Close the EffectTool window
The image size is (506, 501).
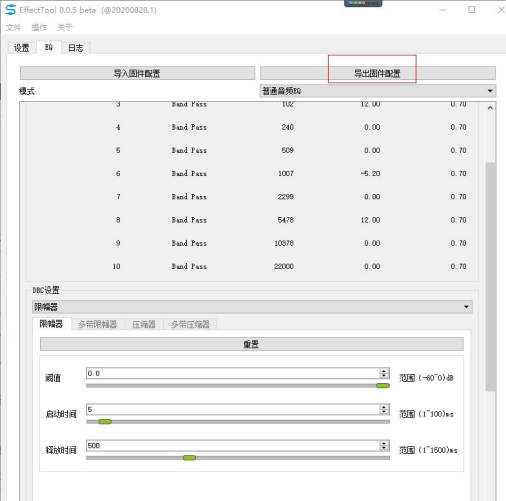point(501,10)
